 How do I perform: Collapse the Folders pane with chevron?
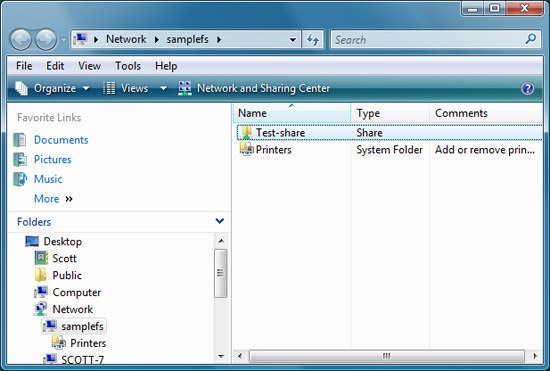[220, 221]
